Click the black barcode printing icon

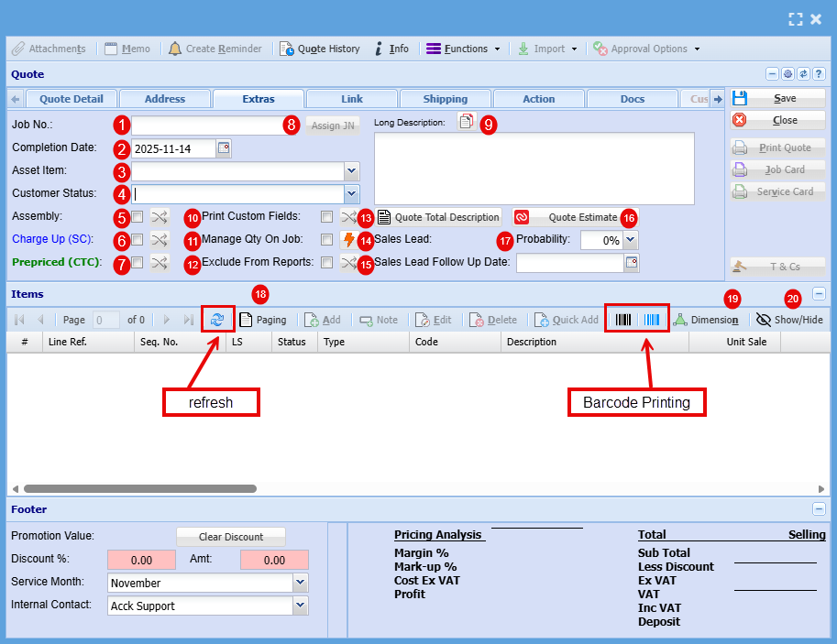coord(623,320)
